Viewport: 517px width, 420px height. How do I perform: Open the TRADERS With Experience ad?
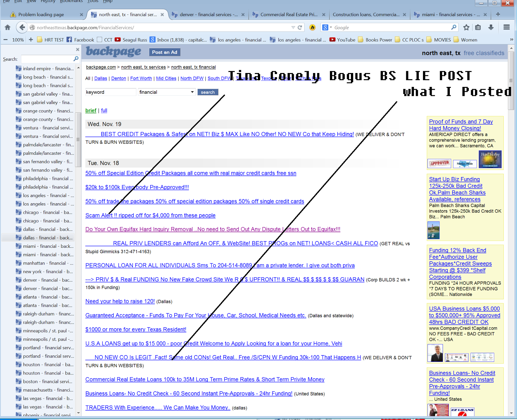(158, 408)
